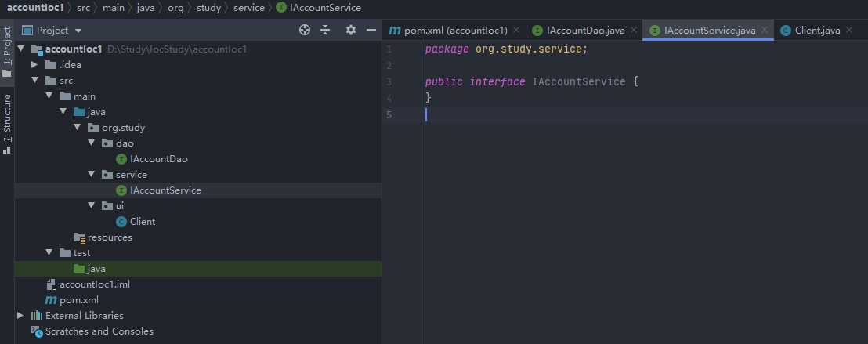Select the test folder
The image size is (868, 344).
point(82,252)
